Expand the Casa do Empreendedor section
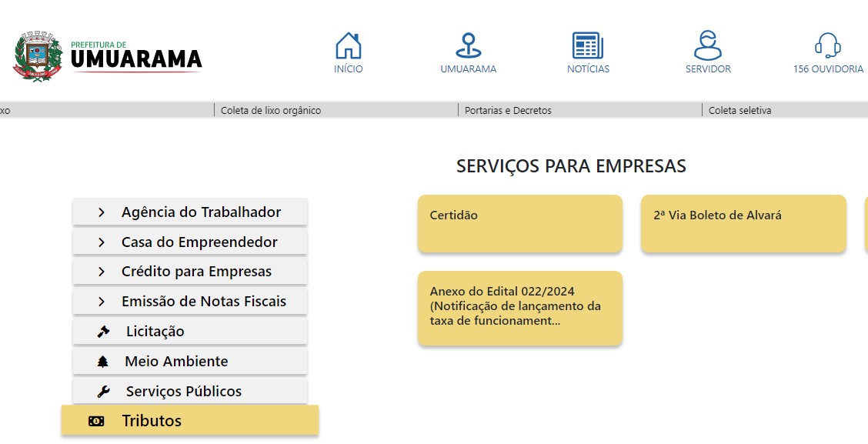This screenshot has height=444, width=868. coord(189,241)
